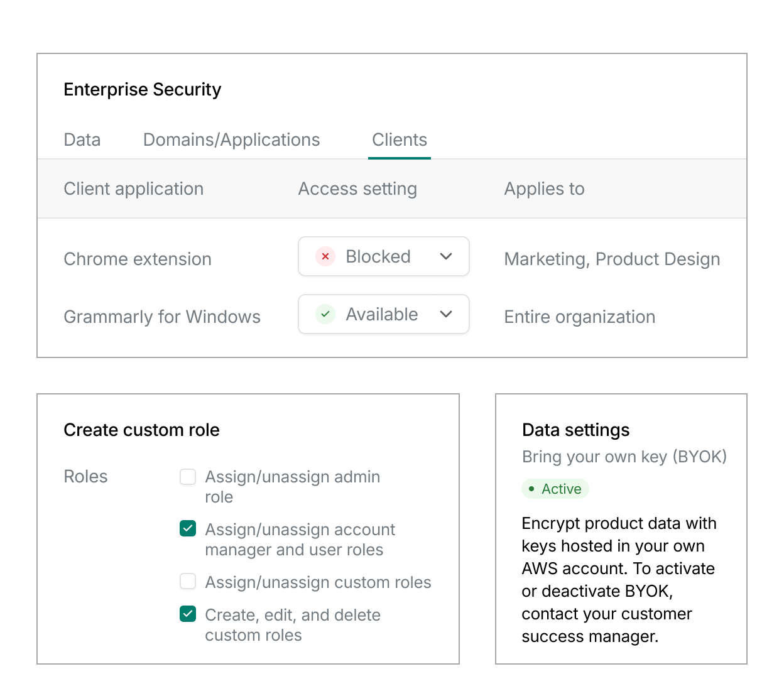Check the Assign/unassign custom roles option
Image resolution: width=784 pixels, height=696 pixels.
[x=188, y=582]
